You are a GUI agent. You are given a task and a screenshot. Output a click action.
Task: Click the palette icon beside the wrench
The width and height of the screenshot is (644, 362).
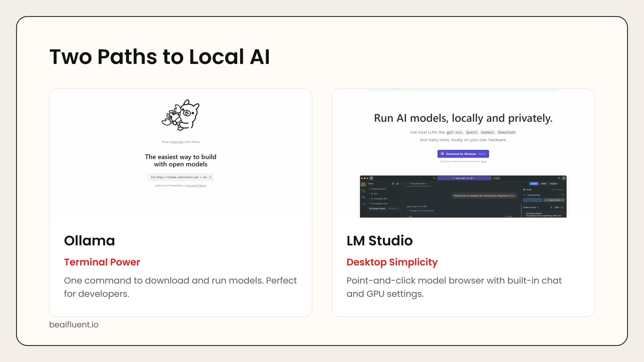click(559, 178)
